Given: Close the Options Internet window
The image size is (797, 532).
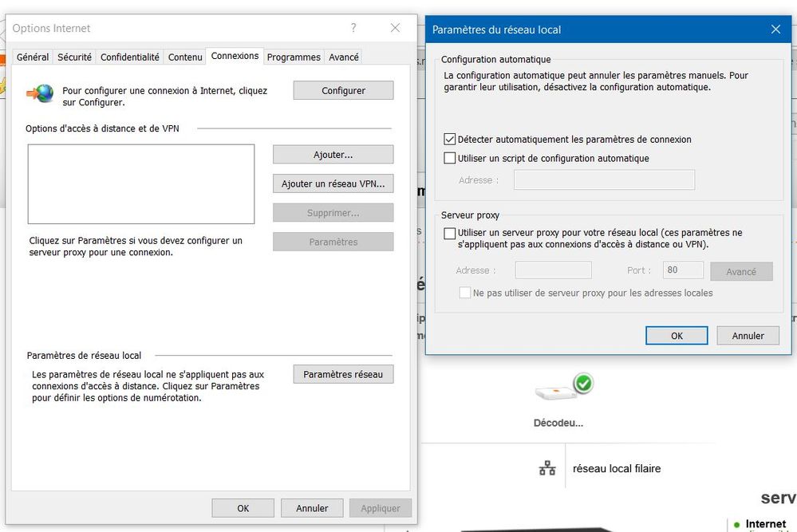Looking at the screenshot, I should click(x=395, y=28).
